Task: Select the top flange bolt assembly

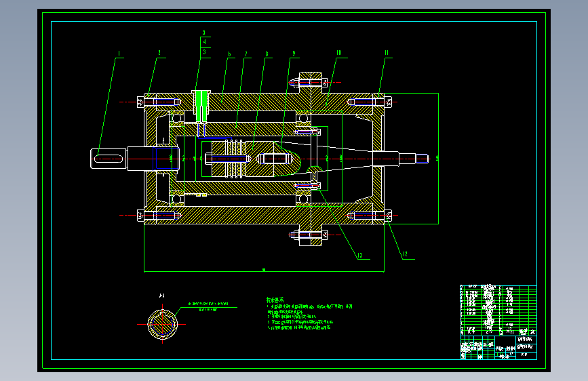Action: pos(310,83)
